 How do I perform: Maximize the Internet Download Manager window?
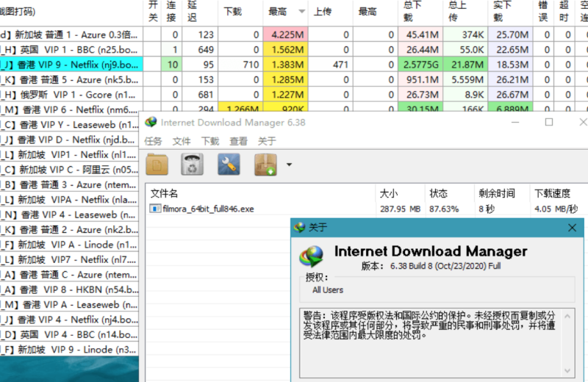(x=549, y=122)
